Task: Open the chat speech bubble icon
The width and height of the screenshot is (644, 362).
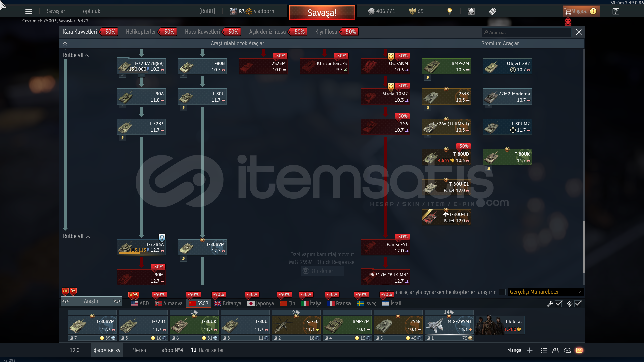Action: click(x=568, y=350)
